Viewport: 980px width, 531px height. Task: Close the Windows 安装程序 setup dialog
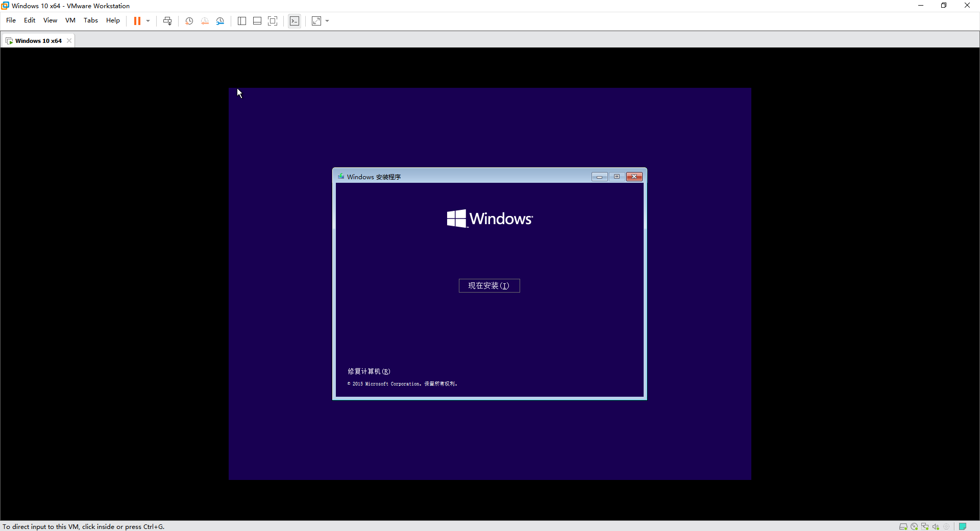click(634, 177)
